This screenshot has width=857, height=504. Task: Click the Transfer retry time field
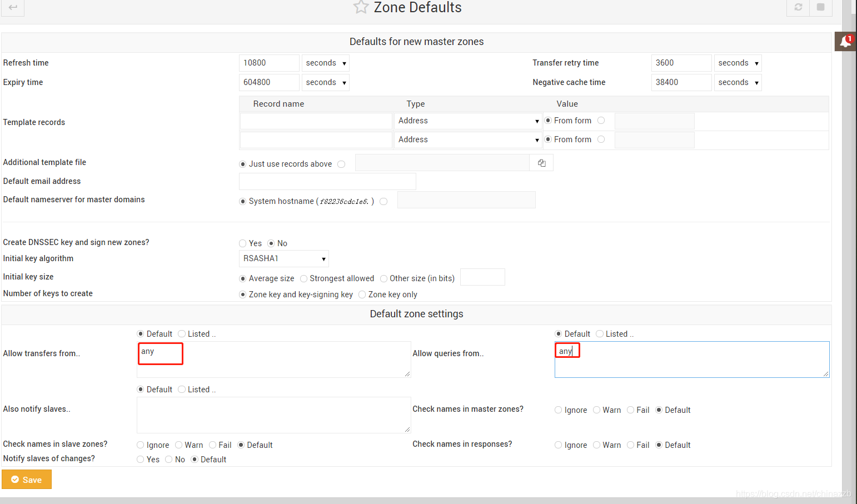[681, 63]
